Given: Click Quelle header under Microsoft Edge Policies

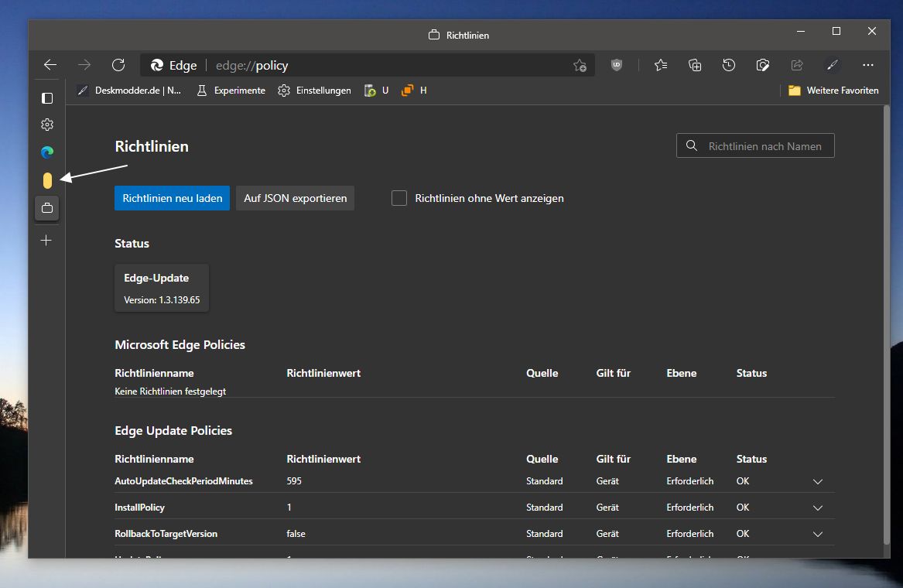Looking at the screenshot, I should [542, 373].
